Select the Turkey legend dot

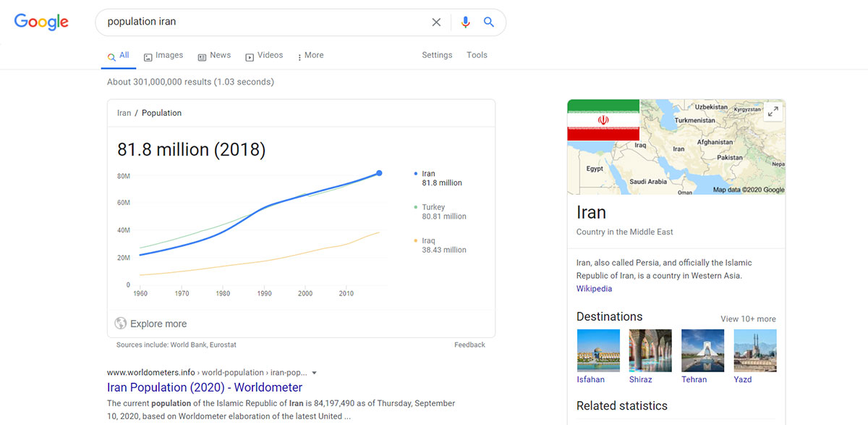tap(415, 207)
